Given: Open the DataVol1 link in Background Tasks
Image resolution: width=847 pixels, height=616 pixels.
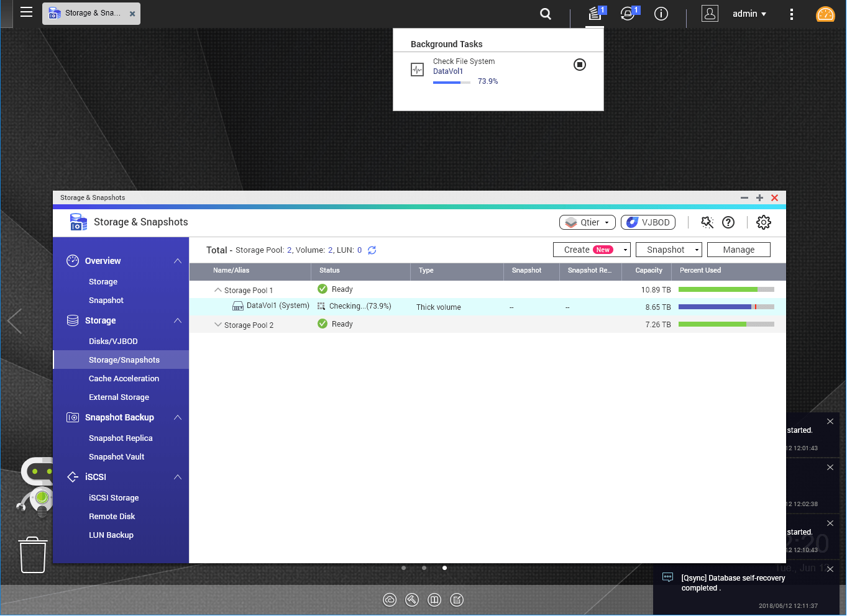Looking at the screenshot, I should [x=447, y=71].
